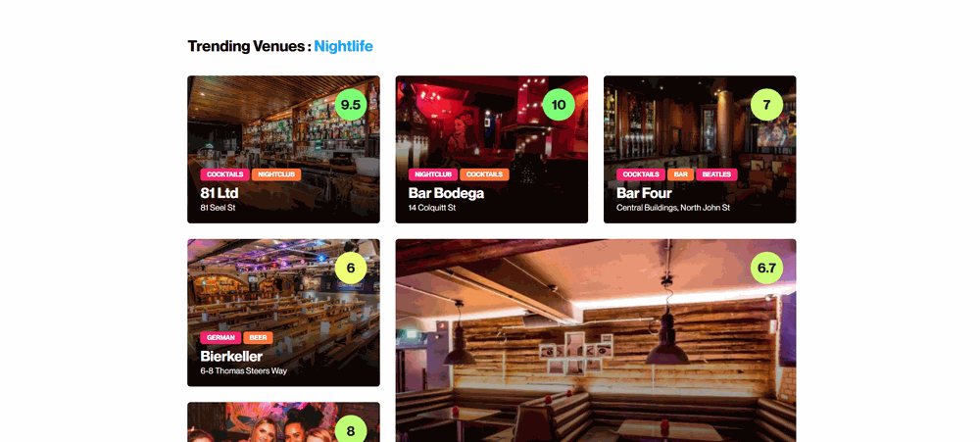Select the NIGHTCLUB tag on Bar Bodega
The height and width of the screenshot is (442, 980).
coord(433,174)
